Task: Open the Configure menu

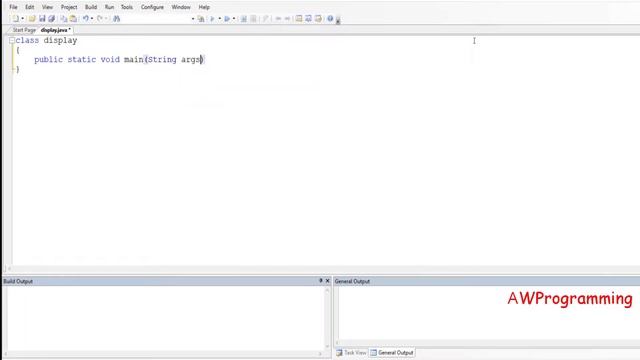Action: click(152, 7)
